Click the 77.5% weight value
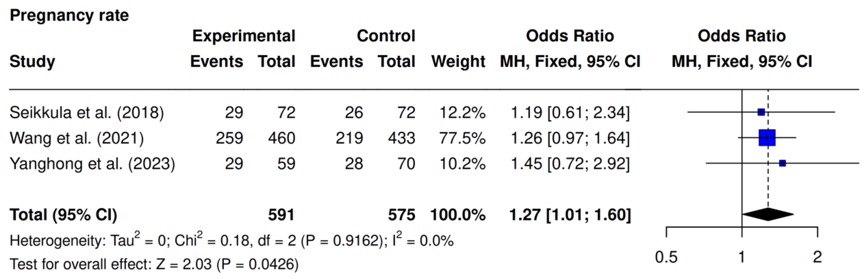 click(462, 138)
